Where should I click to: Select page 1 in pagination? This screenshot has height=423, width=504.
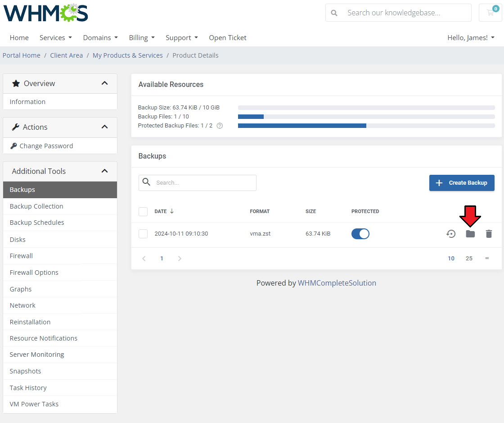click(162, 259)
